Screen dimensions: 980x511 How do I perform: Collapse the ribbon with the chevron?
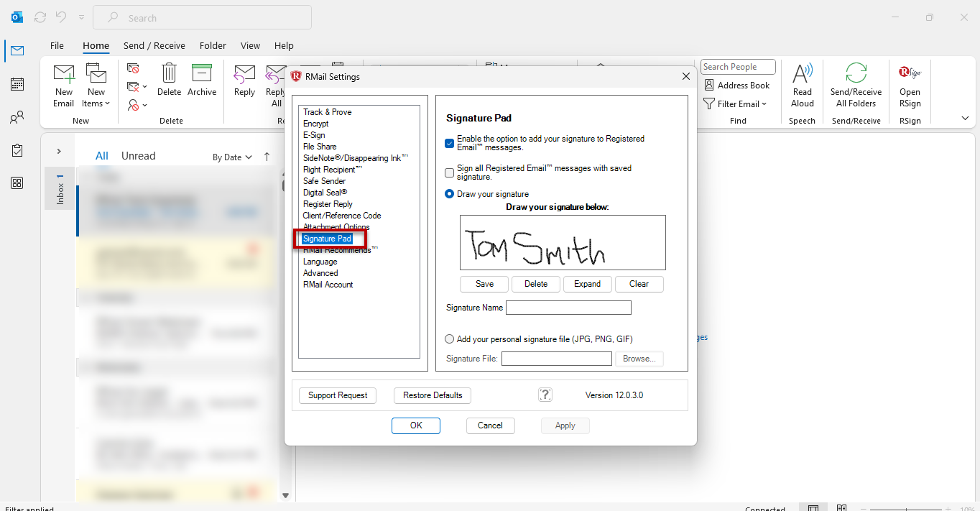point(965,118)
